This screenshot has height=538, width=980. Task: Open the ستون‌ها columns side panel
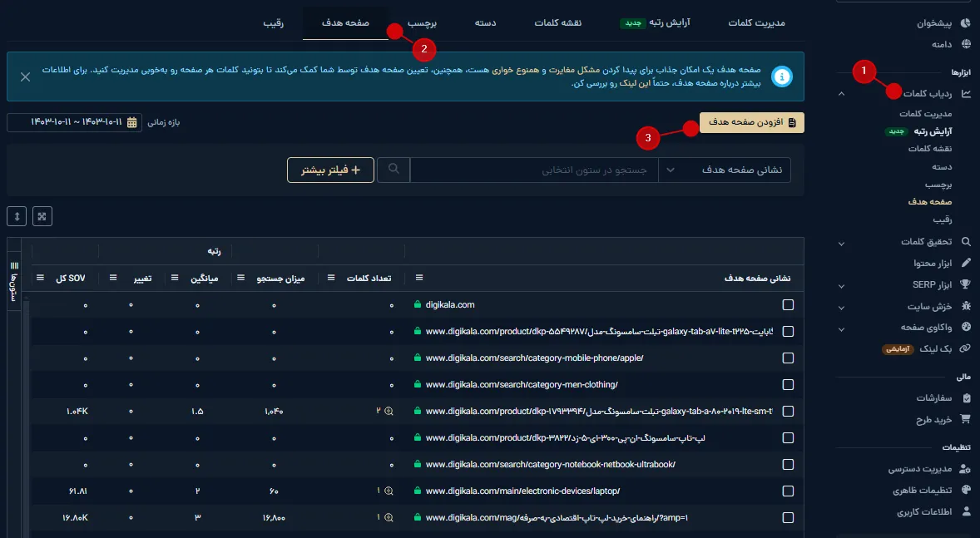coord(14,281)
